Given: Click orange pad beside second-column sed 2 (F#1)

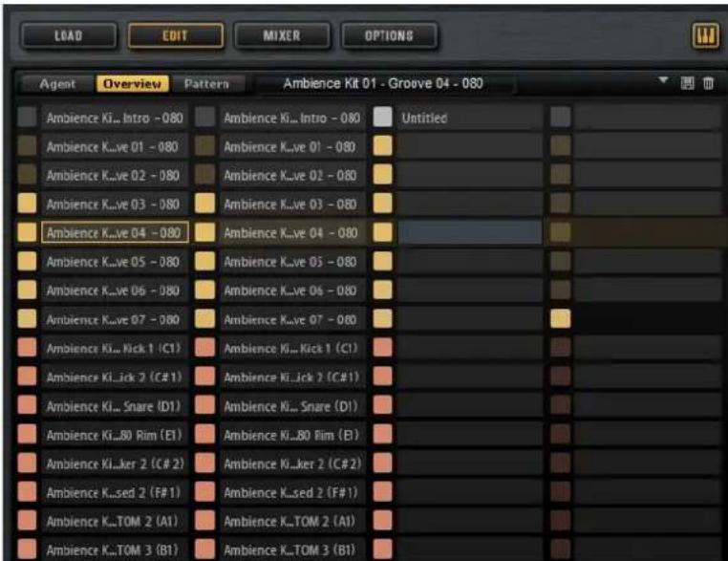Looking at the screenshot, I should 204,491.
